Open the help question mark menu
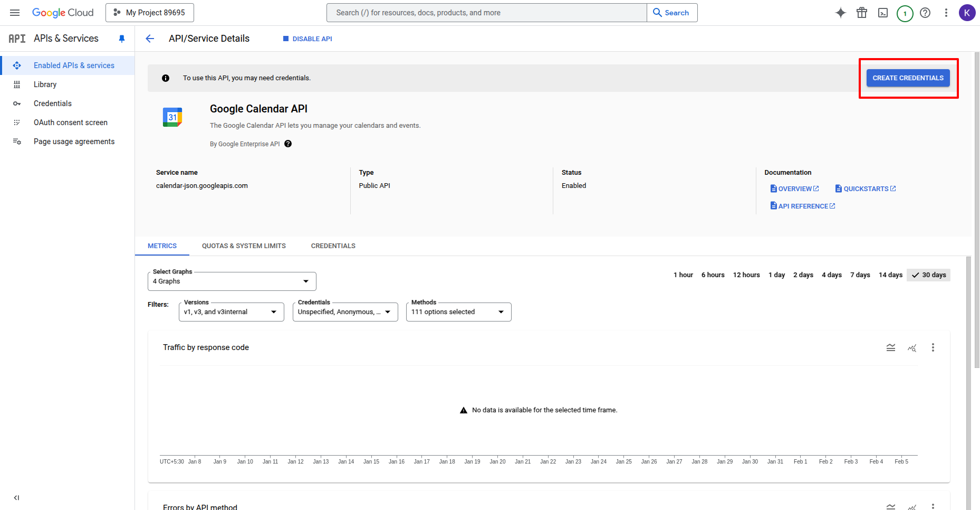Image resolution: width=980 pixels, height=510 pixels. pyautogui.click(x=925, y=13)
